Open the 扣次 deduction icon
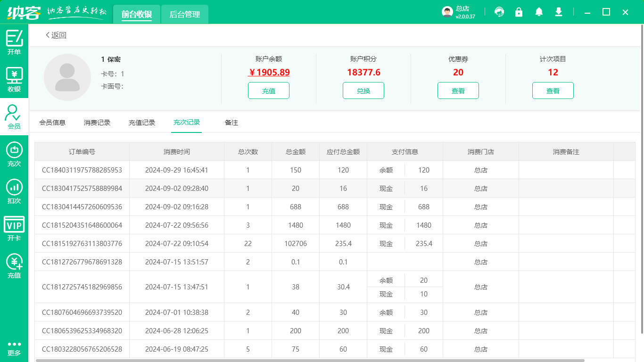The image size is (644, 362). point(14,191)
